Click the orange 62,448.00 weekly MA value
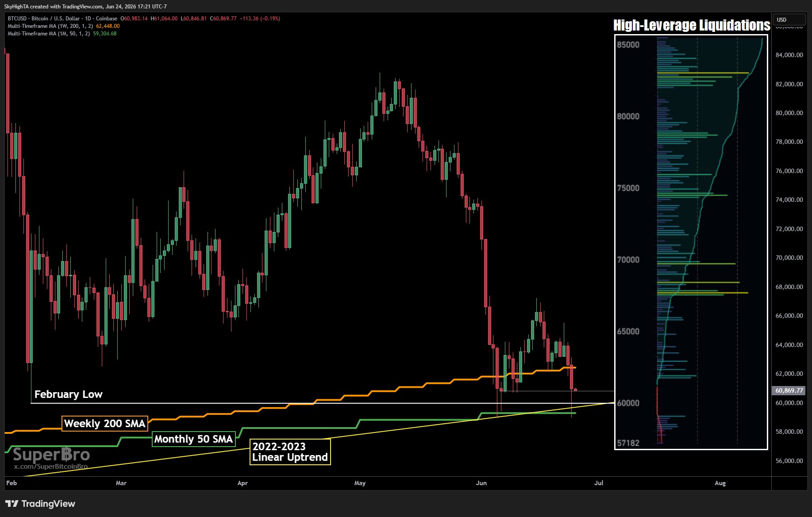 108,26
